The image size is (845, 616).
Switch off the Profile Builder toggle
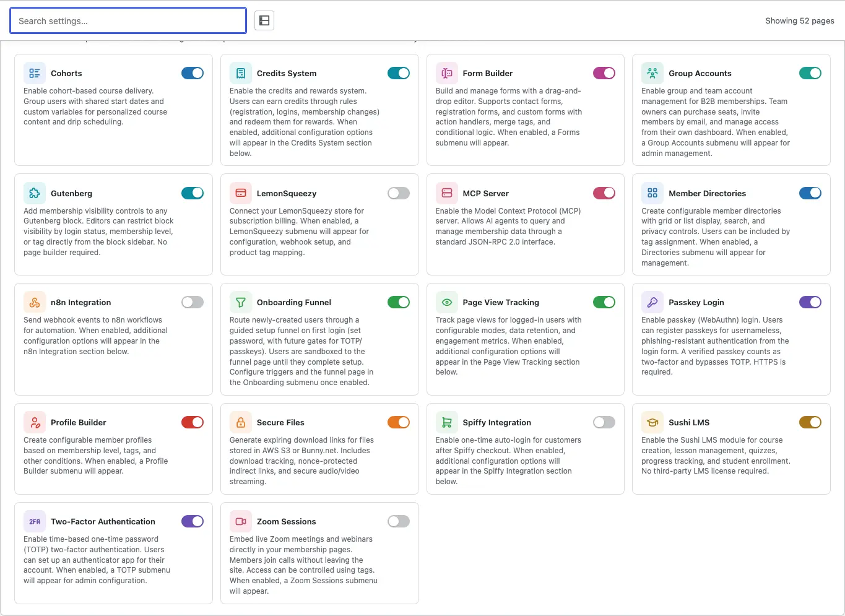click(193, 422)
